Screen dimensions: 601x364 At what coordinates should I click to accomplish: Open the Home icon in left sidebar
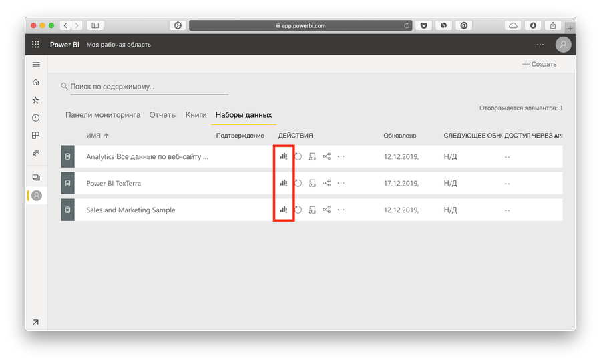point(36,82)
